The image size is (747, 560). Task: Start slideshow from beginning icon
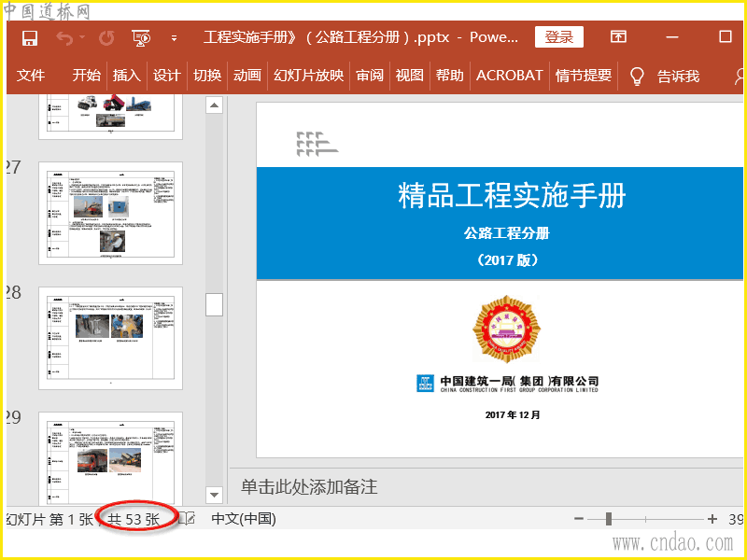(x=142, y=37)
